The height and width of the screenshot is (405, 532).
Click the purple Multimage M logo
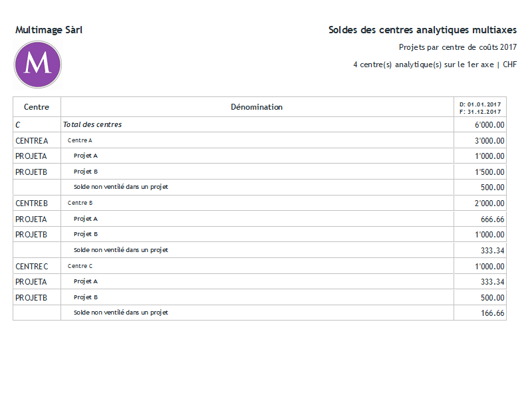(38, 65)
